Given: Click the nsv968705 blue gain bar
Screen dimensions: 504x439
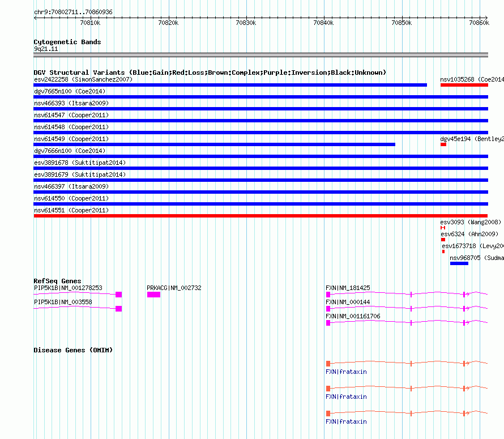Looking at the screenshot, I should pyautogui.click(x=459, y=263).
